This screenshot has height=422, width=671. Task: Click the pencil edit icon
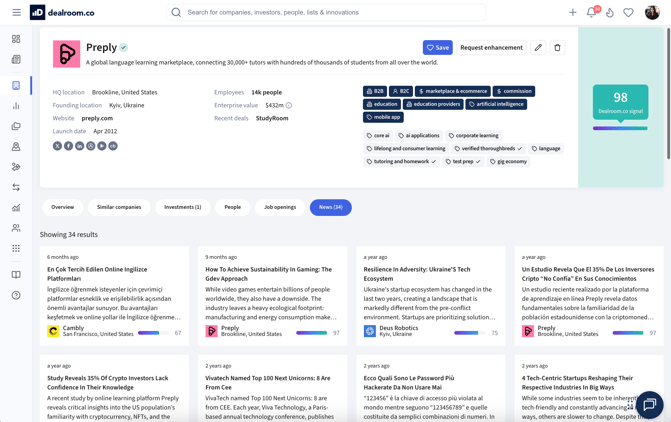(538, 48)
